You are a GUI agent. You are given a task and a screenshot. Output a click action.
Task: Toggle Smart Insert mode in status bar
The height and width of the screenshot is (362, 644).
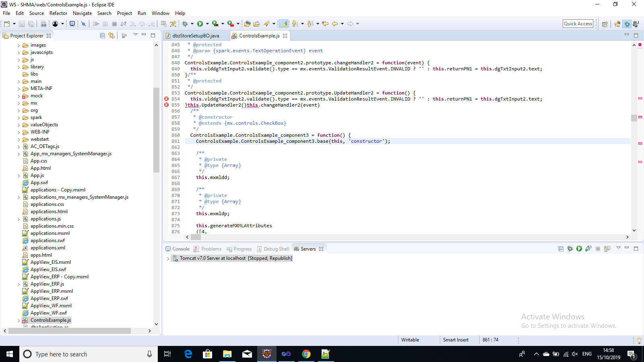pyautogui.click(x=456, y=340)
